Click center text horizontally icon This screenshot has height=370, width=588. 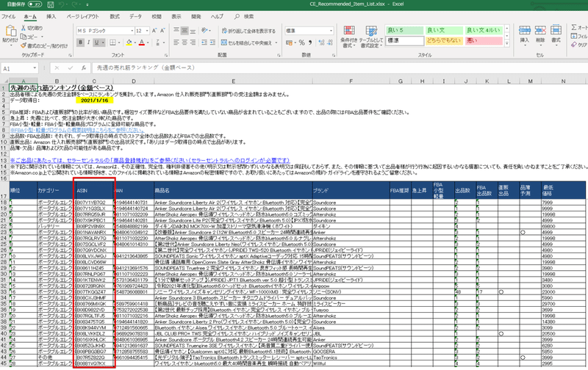tap(184, 43)
